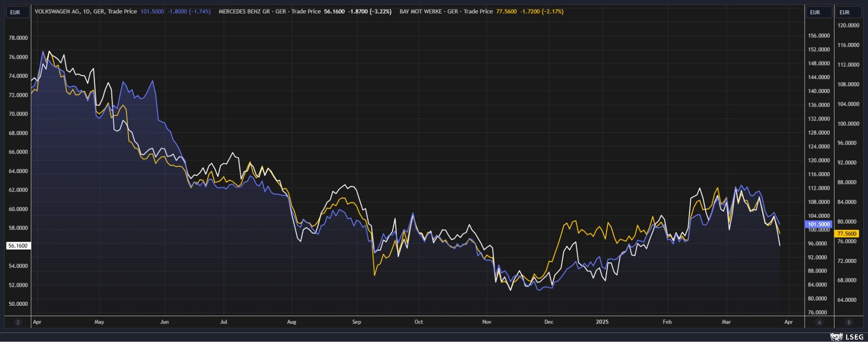
Task: Select the MERCEDES BENZ GR legend title
Action: (x=270, y=12)
